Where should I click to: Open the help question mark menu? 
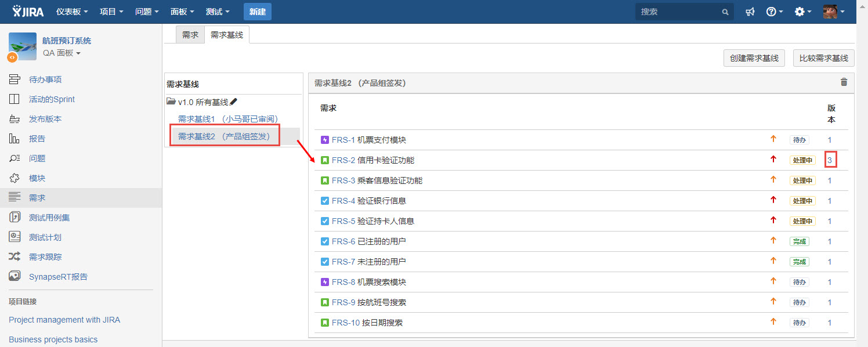pyautogui.click(x=775, y=12)
